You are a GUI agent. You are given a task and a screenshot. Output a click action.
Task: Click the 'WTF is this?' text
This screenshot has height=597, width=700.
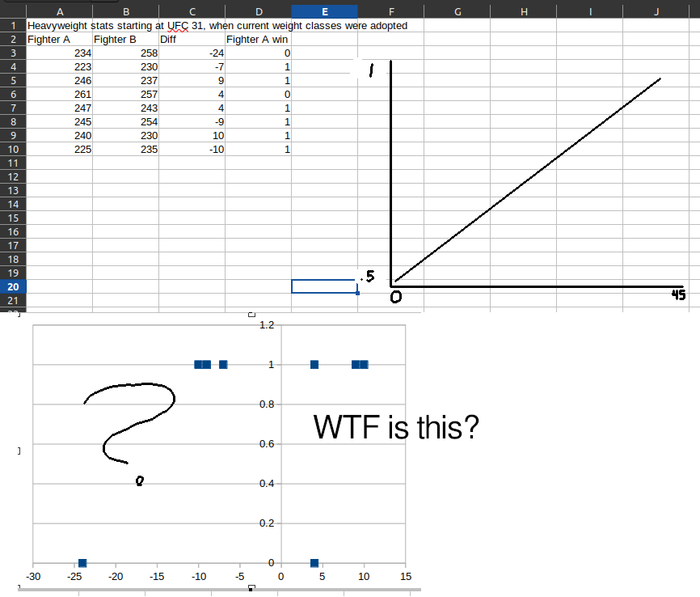tap(396, 427)
